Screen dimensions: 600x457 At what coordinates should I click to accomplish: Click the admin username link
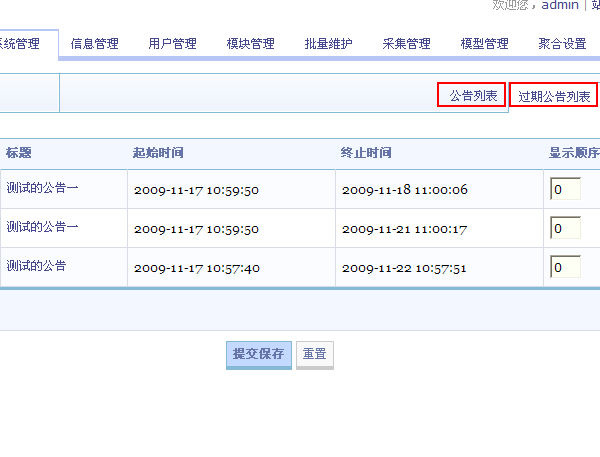(x=560, y=5)
